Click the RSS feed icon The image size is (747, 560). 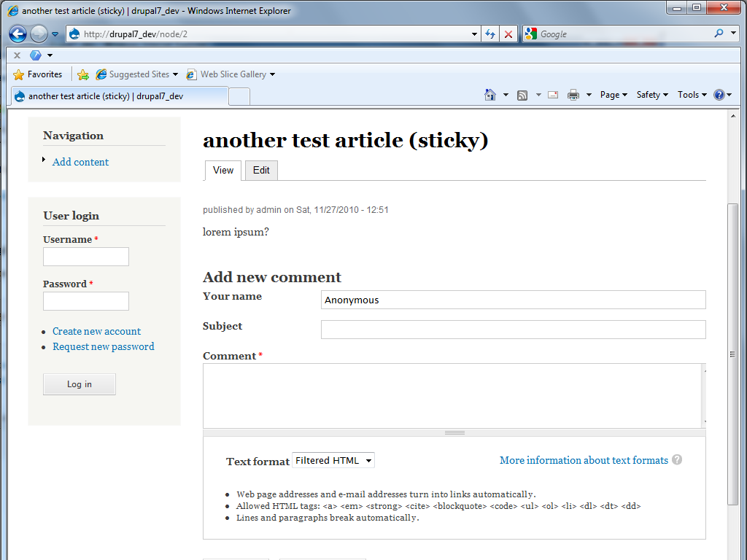pyautogui.click(x=522, y=95)
